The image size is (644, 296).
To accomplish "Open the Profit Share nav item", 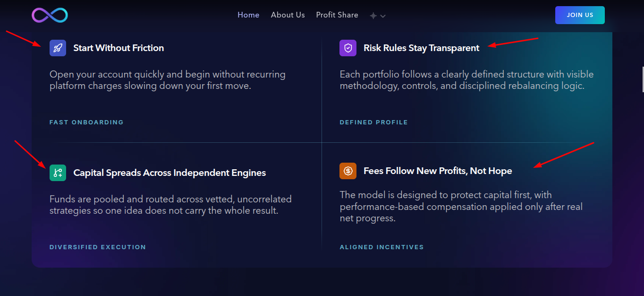I will [337, 15].
